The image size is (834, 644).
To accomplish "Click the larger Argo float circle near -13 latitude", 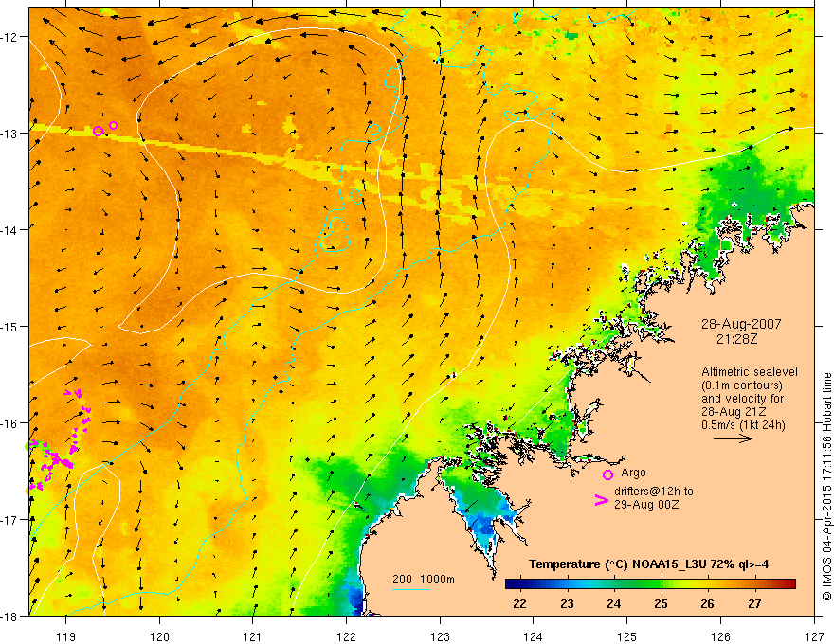I will tap(98, 131).
